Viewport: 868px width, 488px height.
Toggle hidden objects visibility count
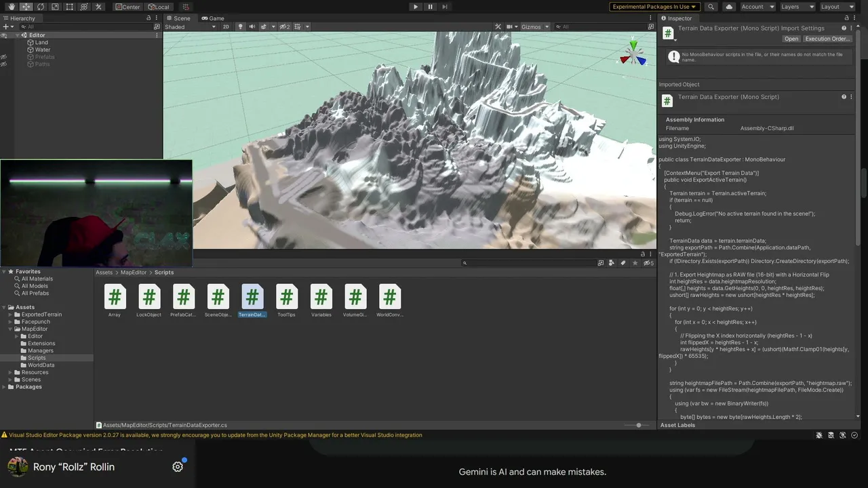(x=285, y=27)
